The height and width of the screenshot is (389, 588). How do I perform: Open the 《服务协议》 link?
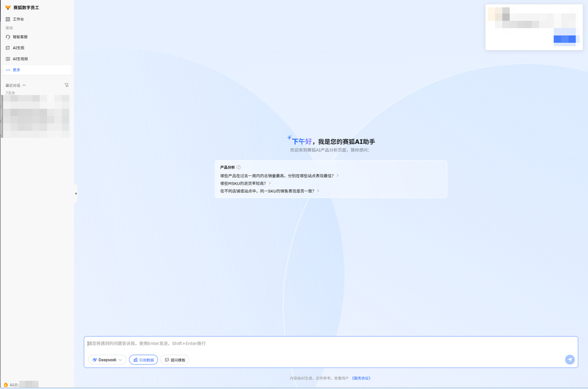[361, 378]
